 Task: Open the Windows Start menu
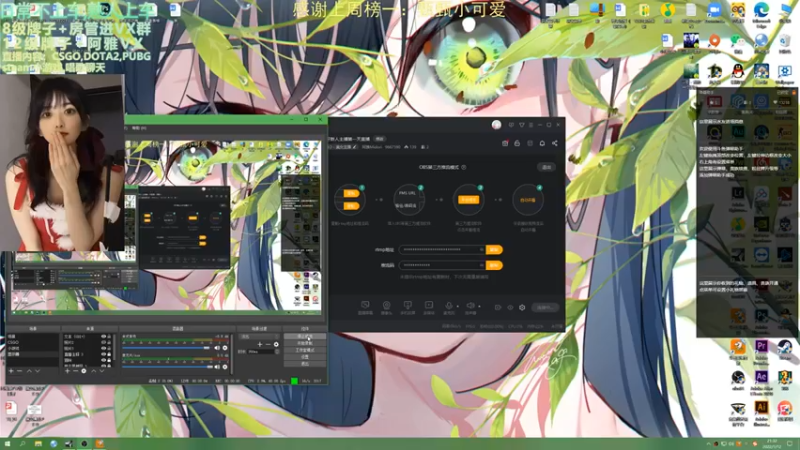7,444
